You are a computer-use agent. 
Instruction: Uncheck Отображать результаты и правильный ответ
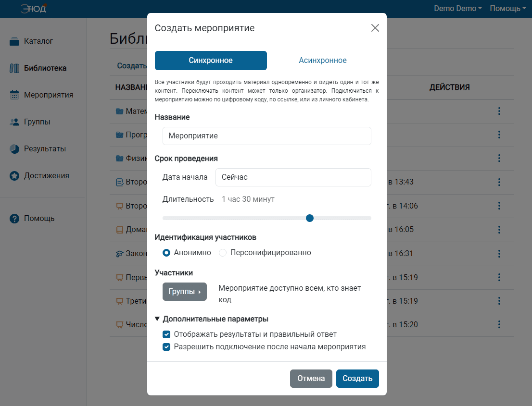click(166, 334)
